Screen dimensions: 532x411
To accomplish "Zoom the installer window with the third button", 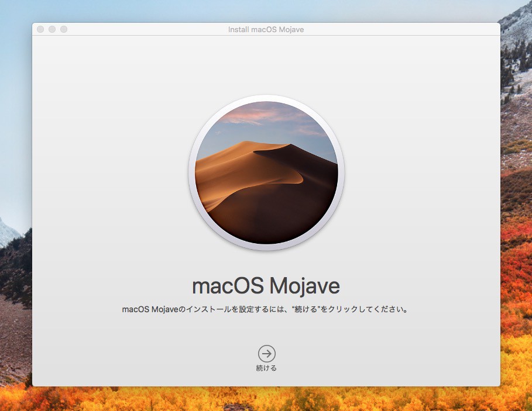I will point(64,29).
